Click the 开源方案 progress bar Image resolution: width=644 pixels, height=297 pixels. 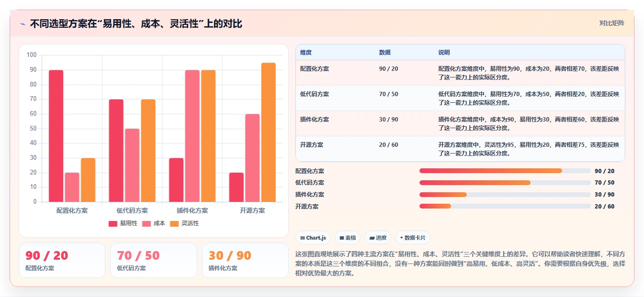(x=505, y=206)
